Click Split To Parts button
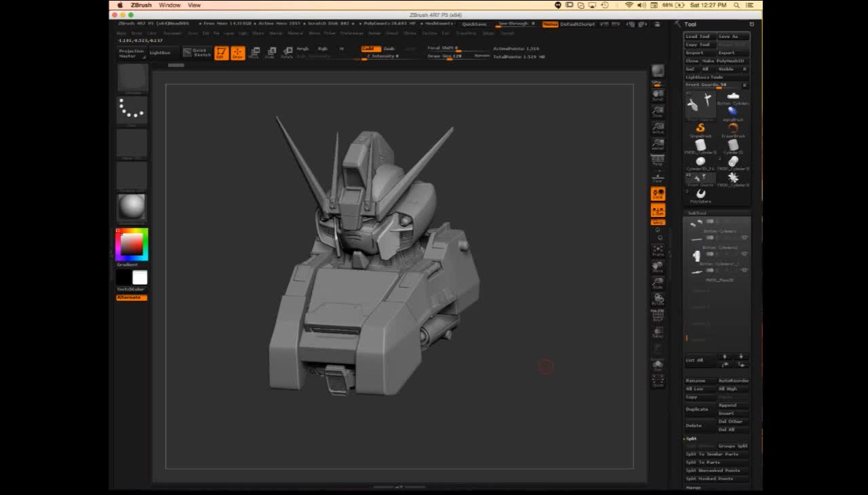The height and width of the screenshot is (495, 868). [717, 462]
